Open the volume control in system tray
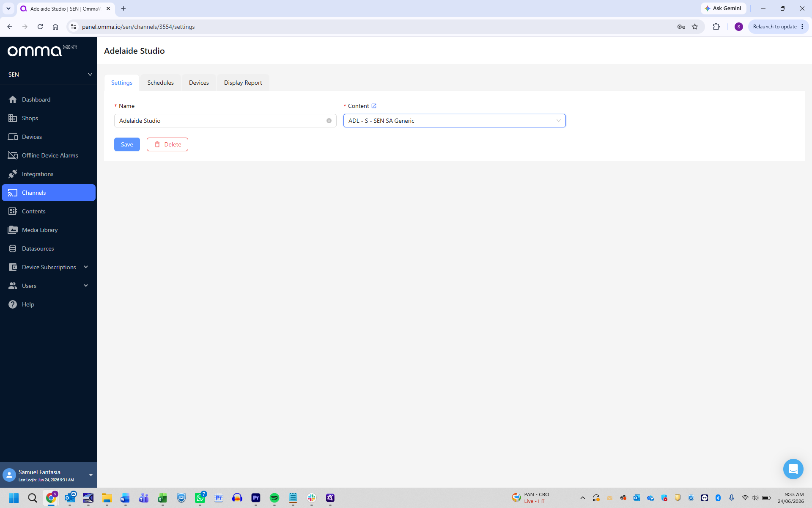 pyautogui.click(x=755, y=498)
